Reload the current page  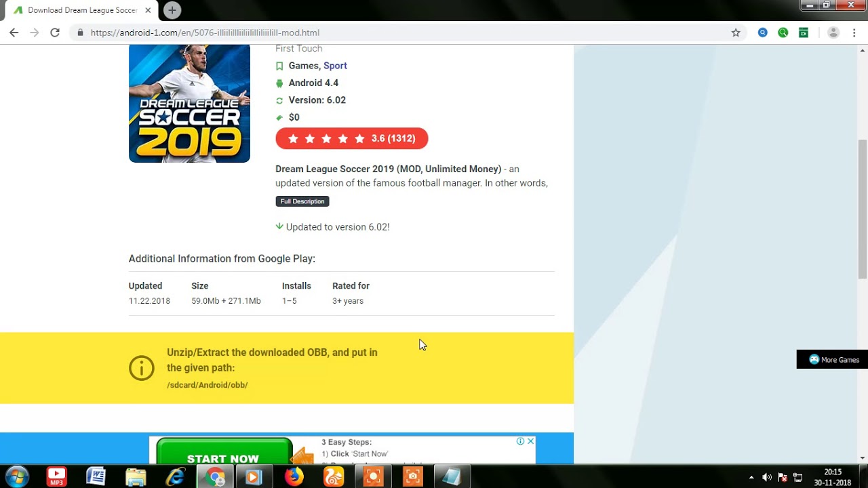[x=55, y=33]
